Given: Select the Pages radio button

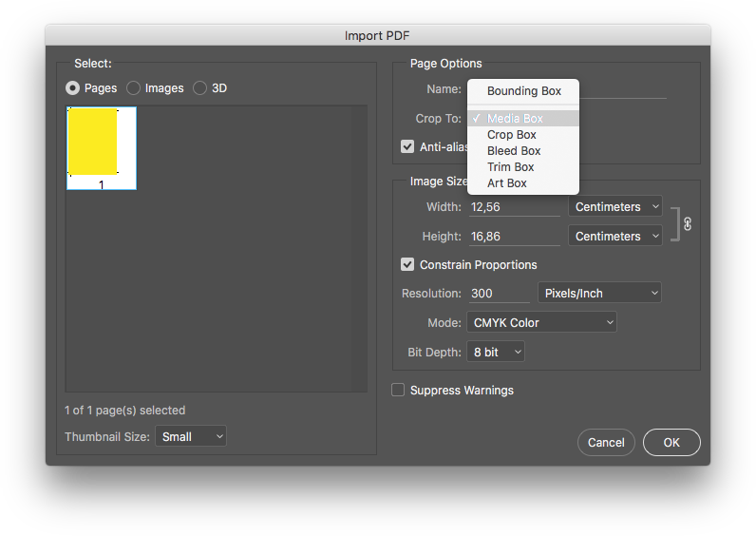Looking at the screenshot, I should 72,87.
